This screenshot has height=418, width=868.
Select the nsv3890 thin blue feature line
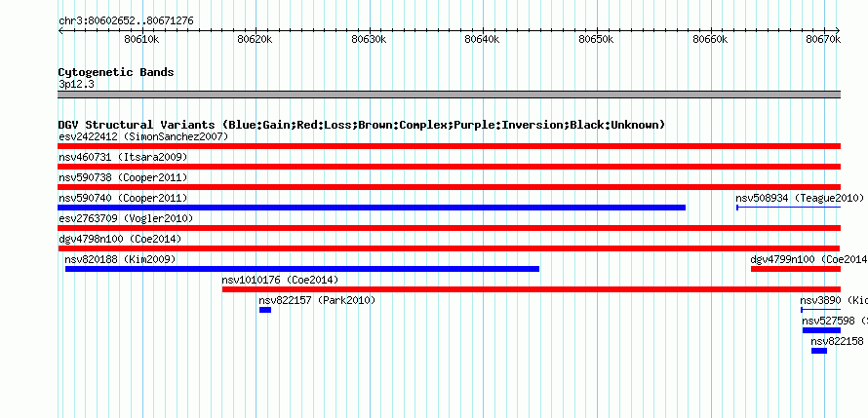(x=821, y=310)
